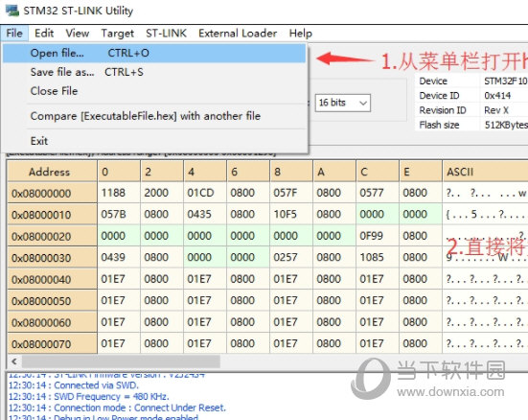
Task: Click column header 0
Action: [119, 172]
